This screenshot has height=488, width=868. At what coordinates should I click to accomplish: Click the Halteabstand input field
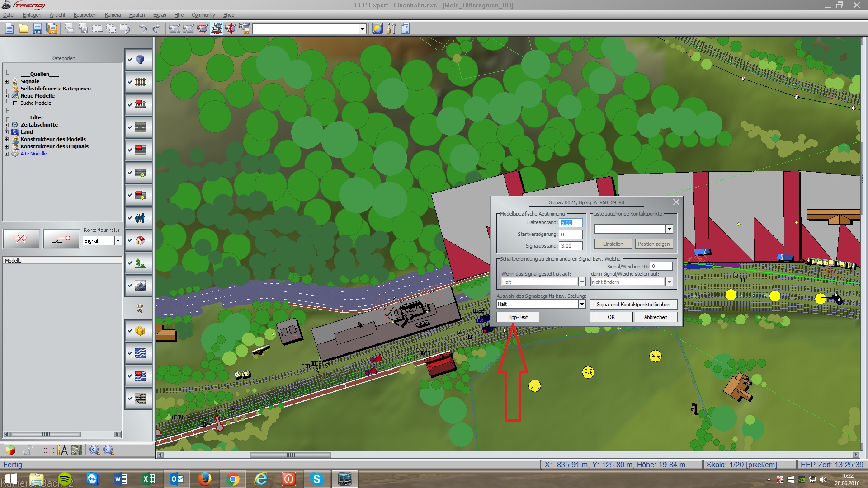pos(571,223)
